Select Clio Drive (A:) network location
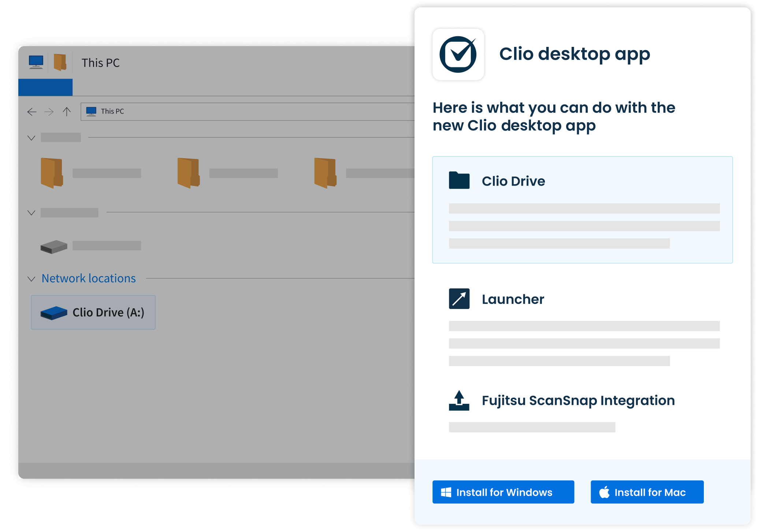The image size is (758, 532). 93,312
